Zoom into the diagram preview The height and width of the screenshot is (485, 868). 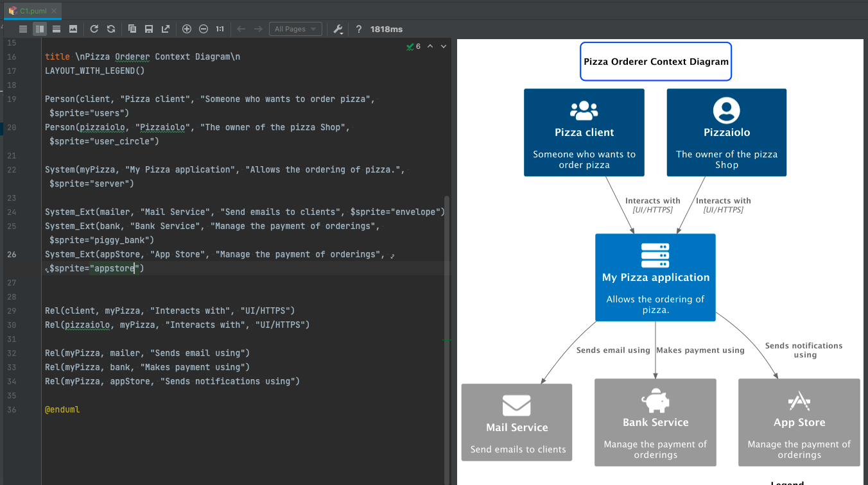(x=186, y=29)
